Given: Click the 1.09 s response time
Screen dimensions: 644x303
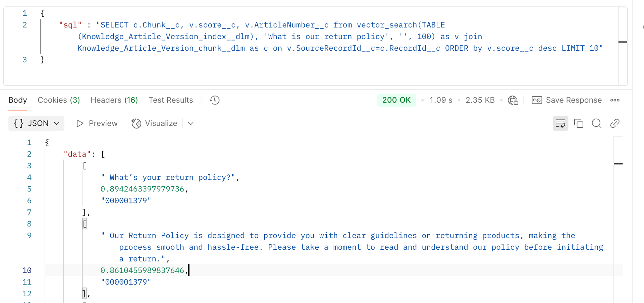Looking at the screenshot, I should click(441, 100).
